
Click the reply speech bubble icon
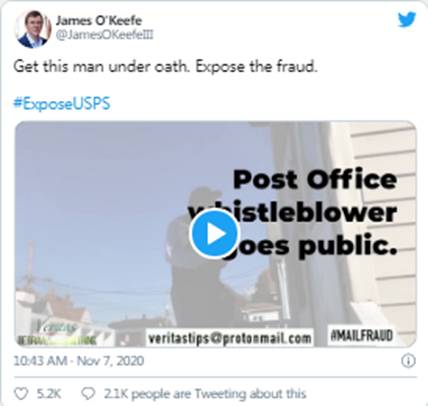(x=88, y=394)
